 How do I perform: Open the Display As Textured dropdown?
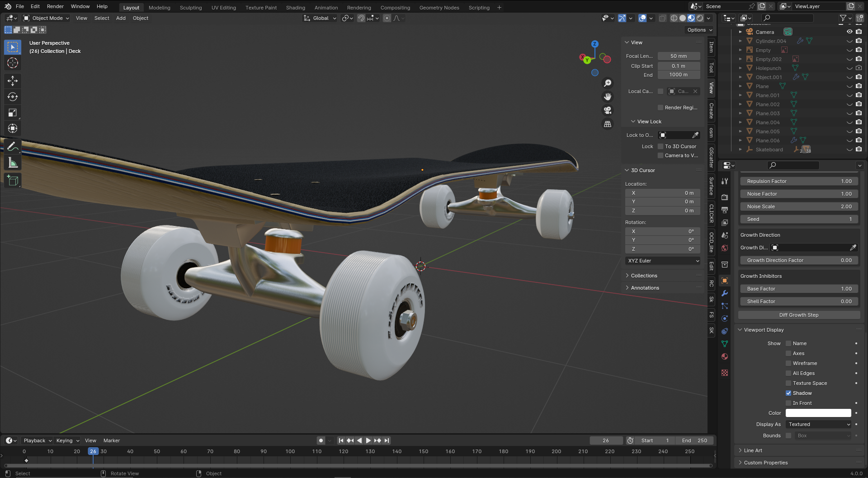pyautogui.click(x=819, y=424)
